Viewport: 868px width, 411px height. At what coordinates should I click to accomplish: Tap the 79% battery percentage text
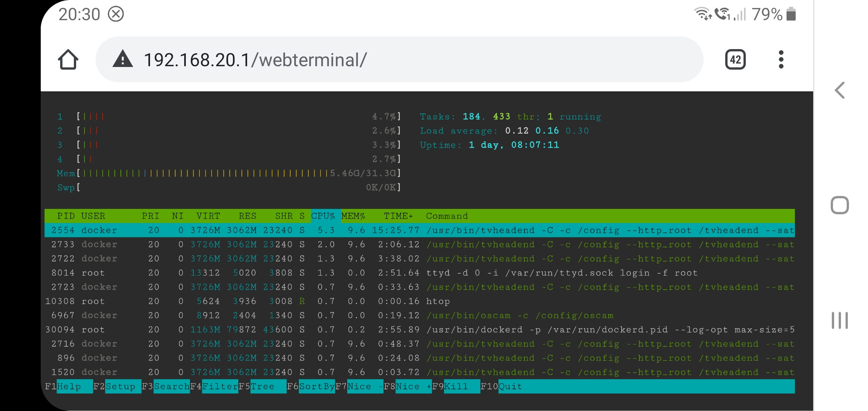click(767, 14)
